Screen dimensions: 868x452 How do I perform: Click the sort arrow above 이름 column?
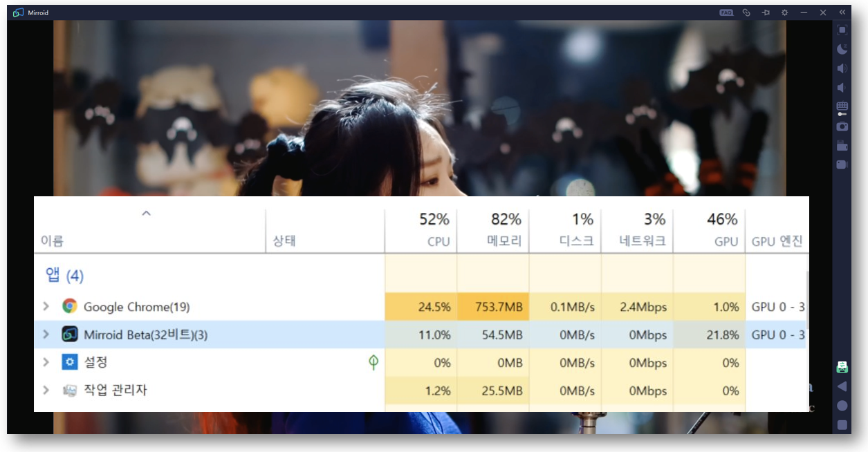pyautogui.click(x=146, y=214)
